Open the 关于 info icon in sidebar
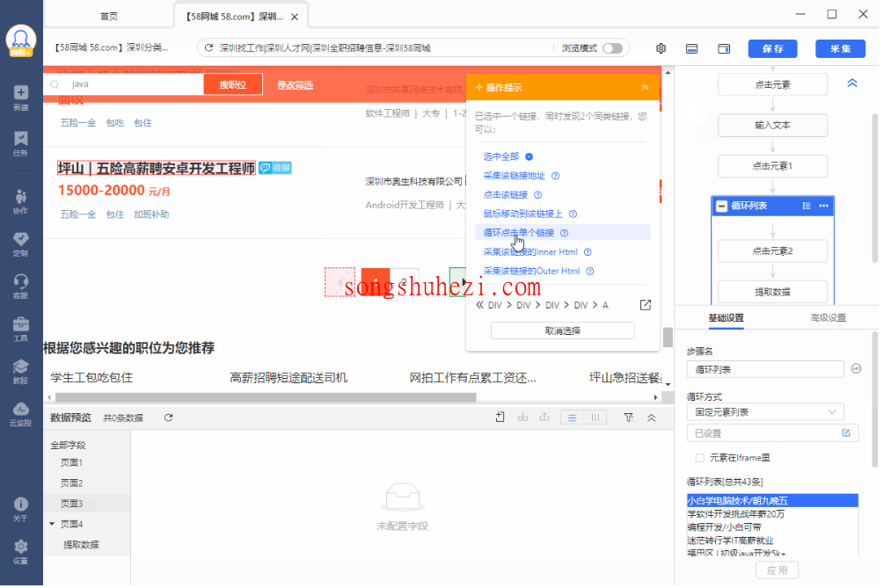The image size is (884, 588). tap(21, 509)
